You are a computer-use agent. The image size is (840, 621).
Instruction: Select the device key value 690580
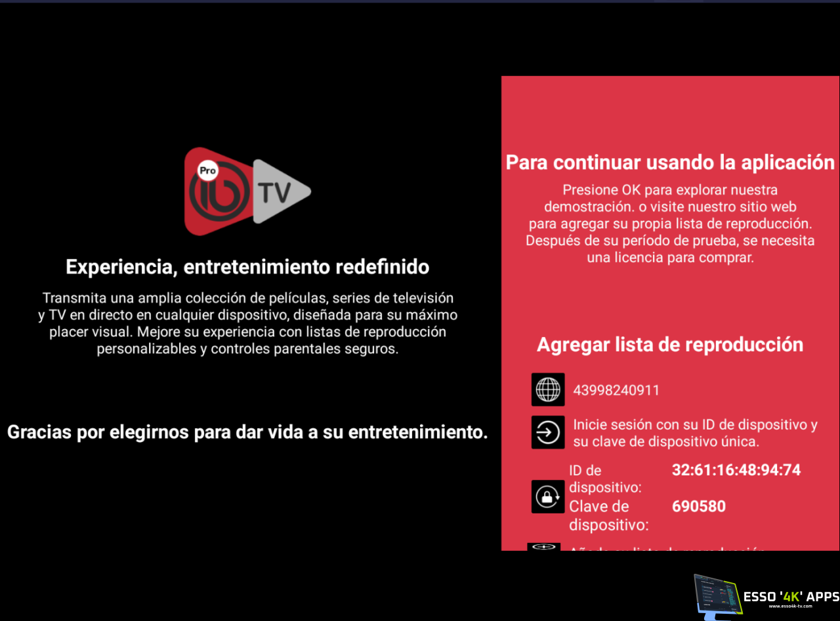(698, 506)
